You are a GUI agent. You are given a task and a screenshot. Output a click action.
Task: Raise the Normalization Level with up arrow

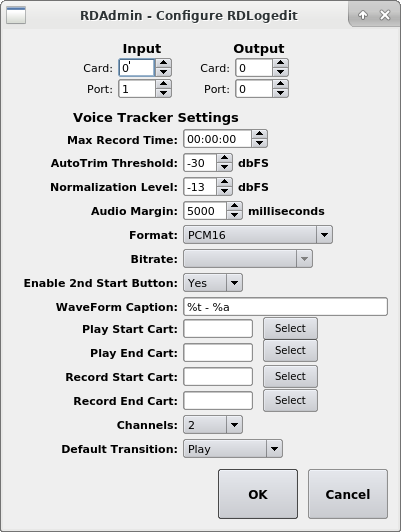coord(224,182)
